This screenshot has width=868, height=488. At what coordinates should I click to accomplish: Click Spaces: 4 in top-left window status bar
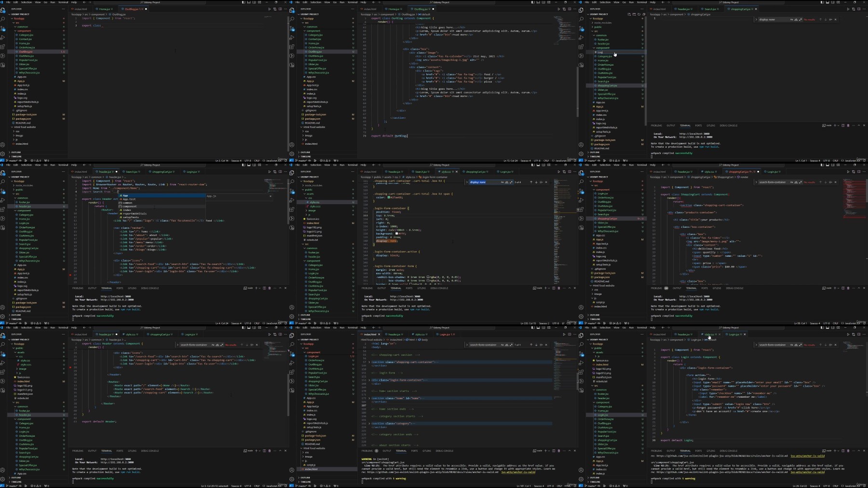click(x=236, y=161)
